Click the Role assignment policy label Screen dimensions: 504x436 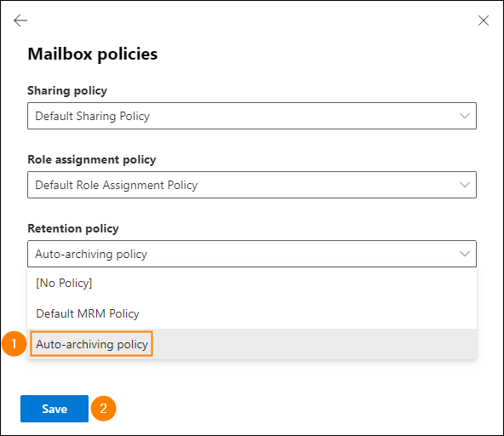tap(92, 159)
